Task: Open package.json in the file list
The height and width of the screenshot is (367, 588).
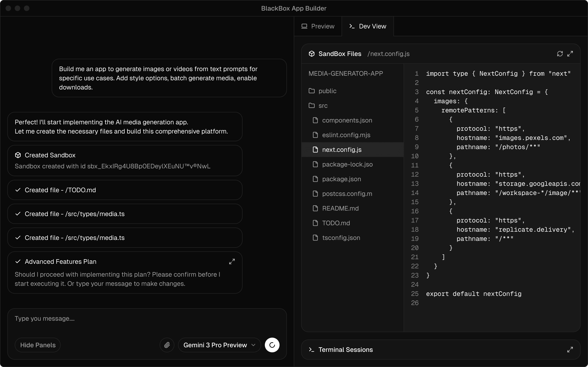Action: pos(341,179)
